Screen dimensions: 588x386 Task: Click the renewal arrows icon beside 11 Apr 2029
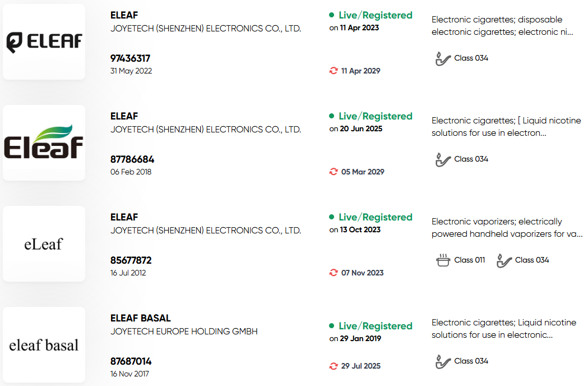[334, 71]
